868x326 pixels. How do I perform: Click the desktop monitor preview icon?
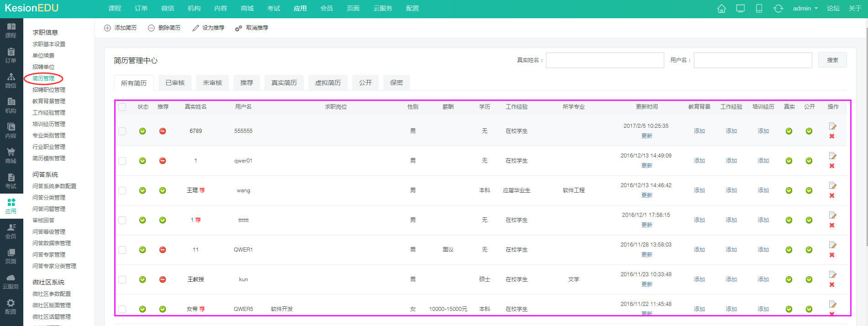click(x=741, y=9)
